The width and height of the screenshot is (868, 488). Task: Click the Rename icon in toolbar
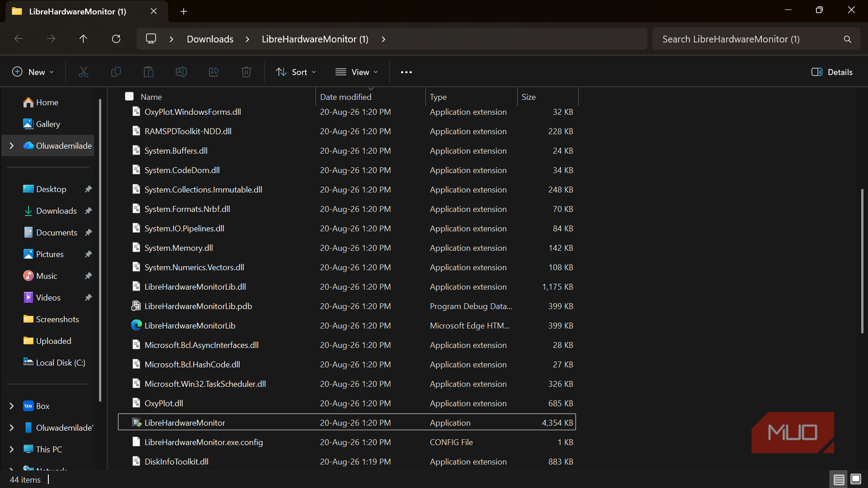(x=181, y=72)
